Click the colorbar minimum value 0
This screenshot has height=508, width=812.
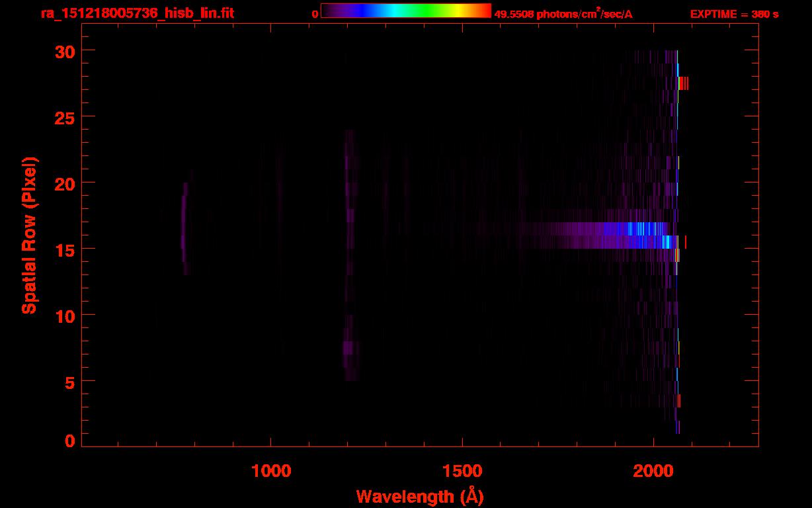pyautogui.click(x=315, y=14)
